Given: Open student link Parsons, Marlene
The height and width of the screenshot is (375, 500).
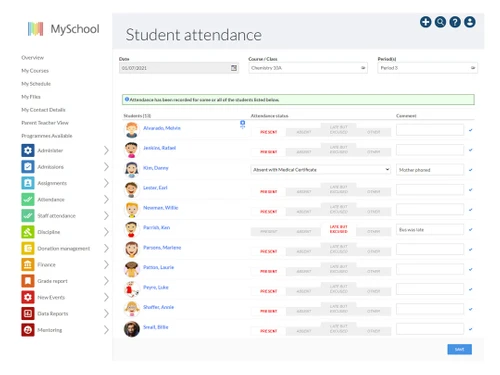Looking at the screenshot, I should 162,247.
